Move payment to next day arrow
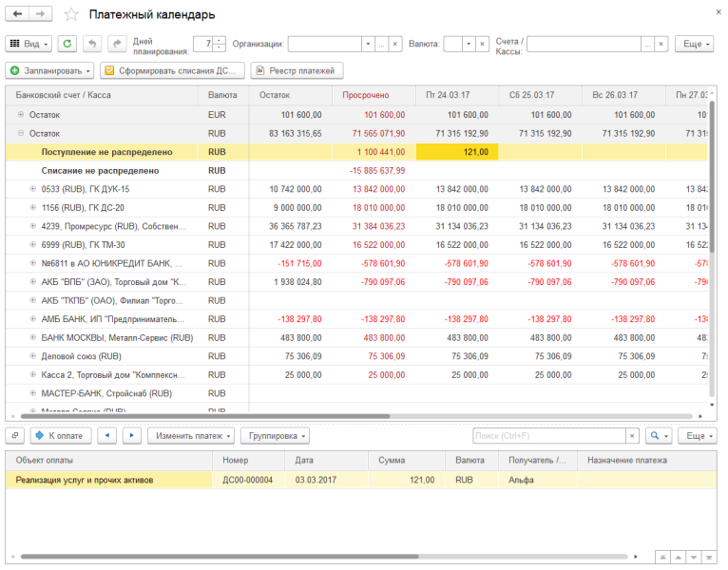The image size is (728, 570). click(132, 435)
